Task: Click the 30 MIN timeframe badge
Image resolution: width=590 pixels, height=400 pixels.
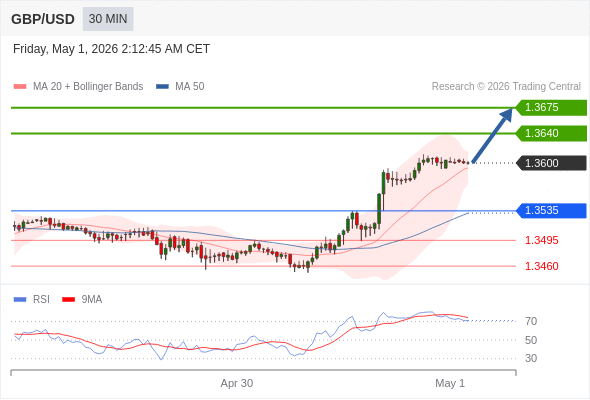Action: (x=108, y=19)
